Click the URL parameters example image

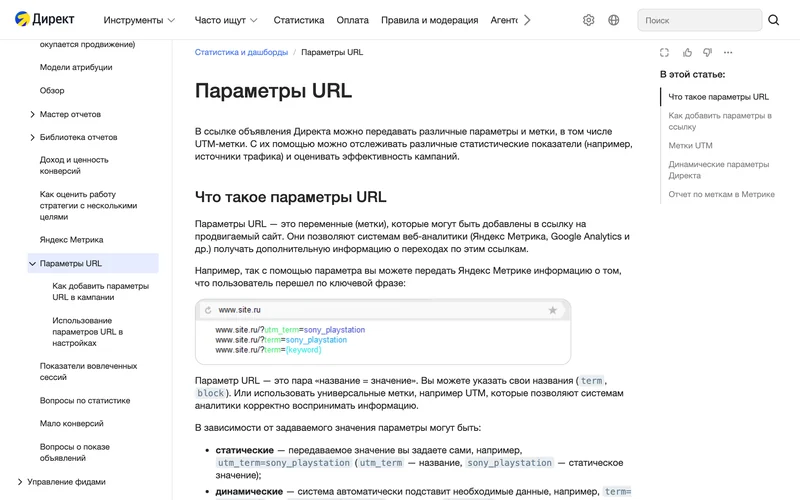[383, 332]
